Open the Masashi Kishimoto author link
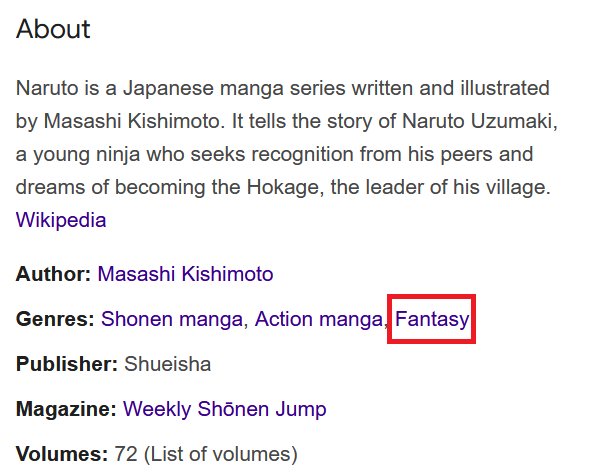This screenshot has height=476, width=589. [x=185, y=274]
